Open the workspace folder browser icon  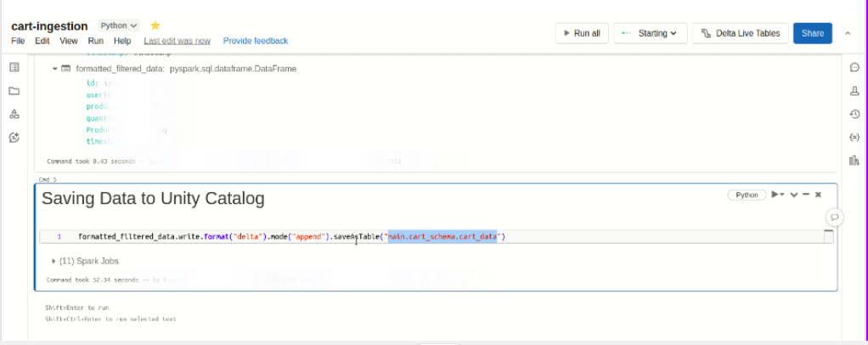coord(14,91)
